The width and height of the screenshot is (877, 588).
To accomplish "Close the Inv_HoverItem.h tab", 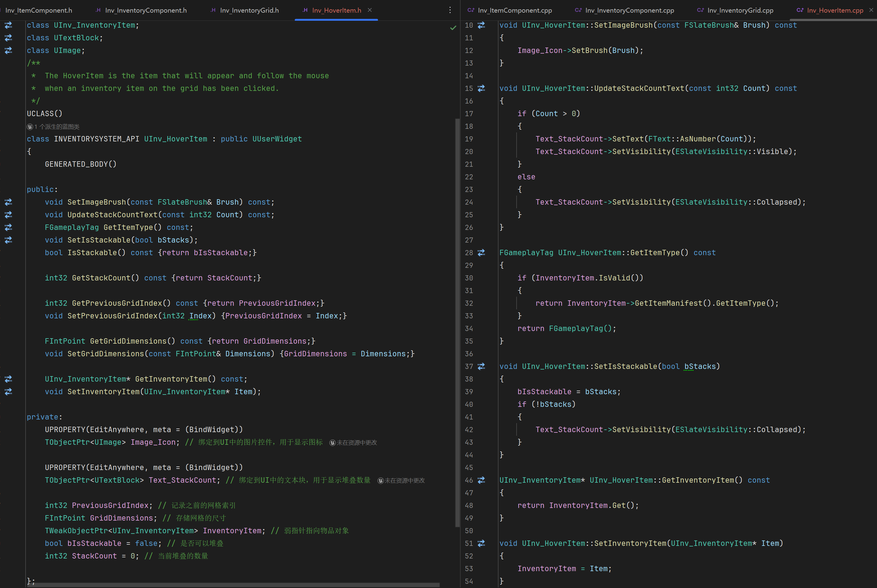I will tap(370, 10).
